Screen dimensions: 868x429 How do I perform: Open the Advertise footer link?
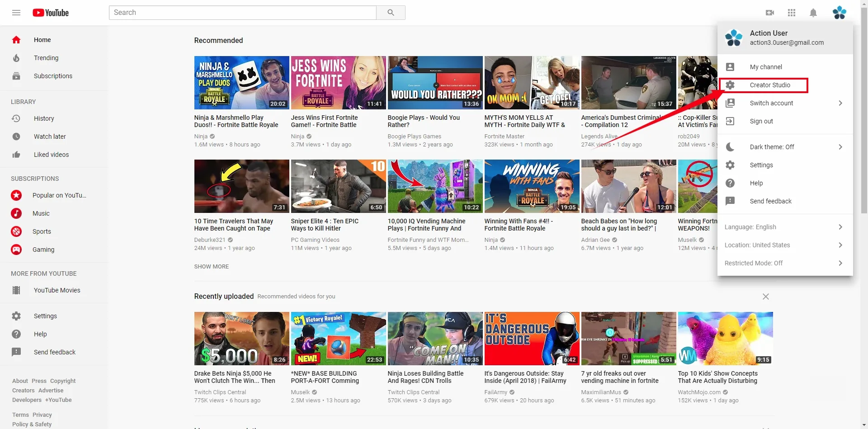(x=51, y=391)
